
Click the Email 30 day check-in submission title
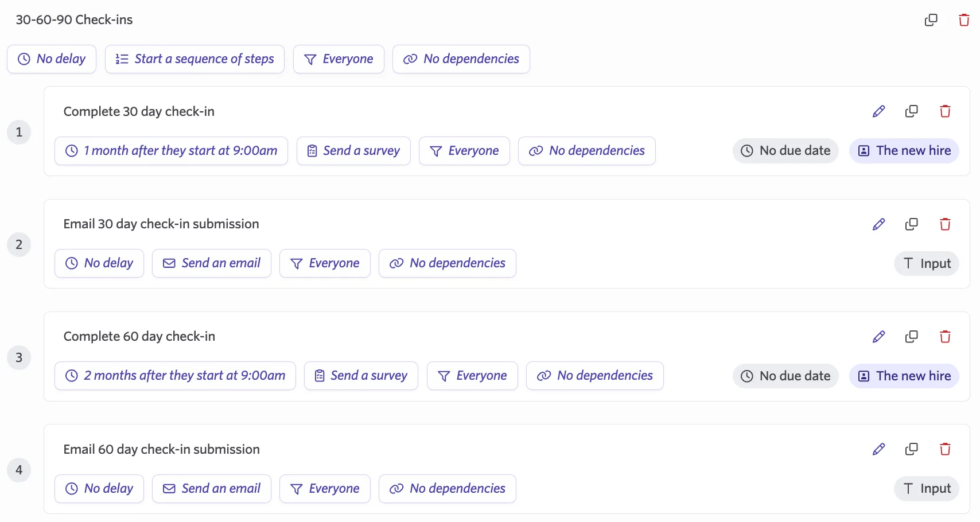[x=161, y=224]
